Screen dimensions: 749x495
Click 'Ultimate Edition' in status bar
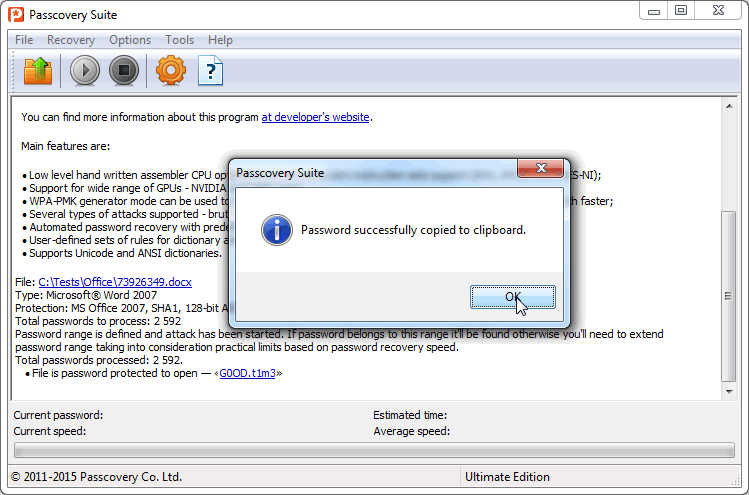click(507, 477)
